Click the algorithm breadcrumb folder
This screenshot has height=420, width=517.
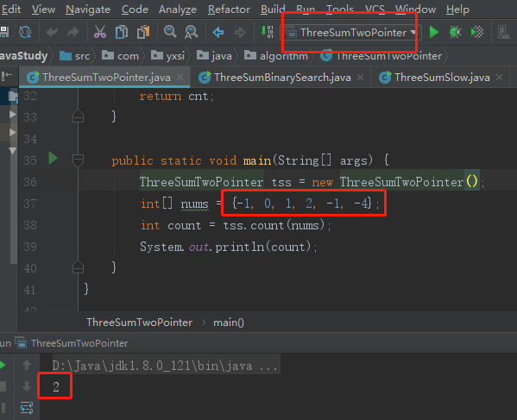276,56
